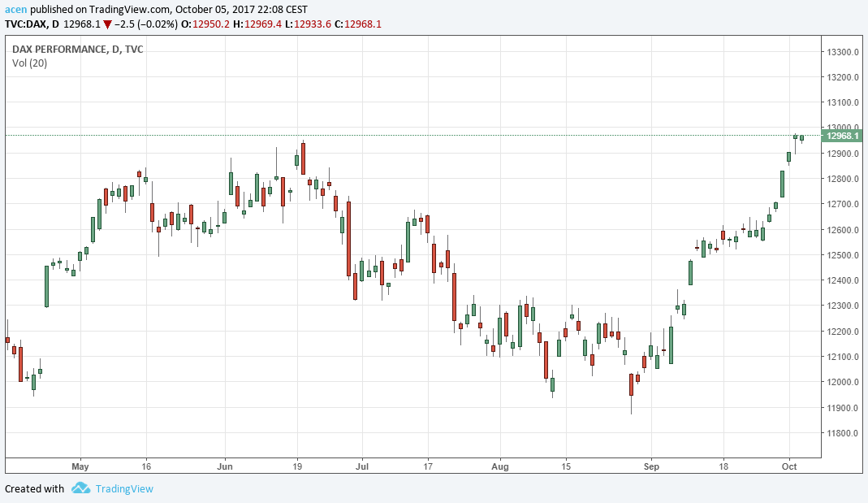The width and height of the screenshot is (868, 503).
Task: Click the dotted current-price line on the chart
Action: click(406, 135)
